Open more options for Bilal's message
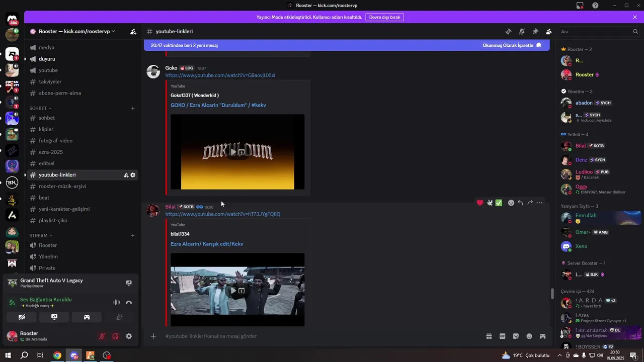644x362 pixels. (539, 203)
